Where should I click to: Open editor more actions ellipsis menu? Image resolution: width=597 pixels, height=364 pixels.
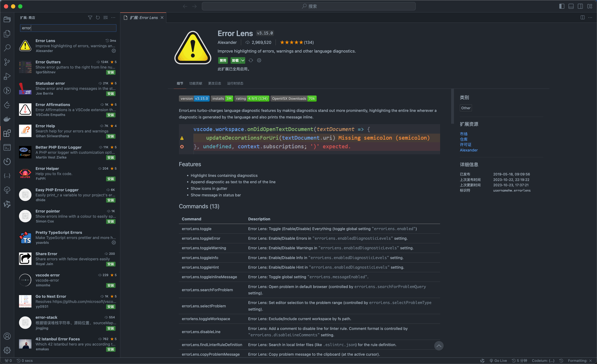point(590,18)
